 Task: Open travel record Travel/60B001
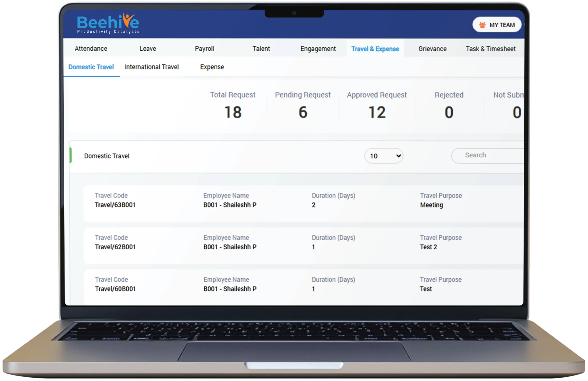(x=115, y=289)
